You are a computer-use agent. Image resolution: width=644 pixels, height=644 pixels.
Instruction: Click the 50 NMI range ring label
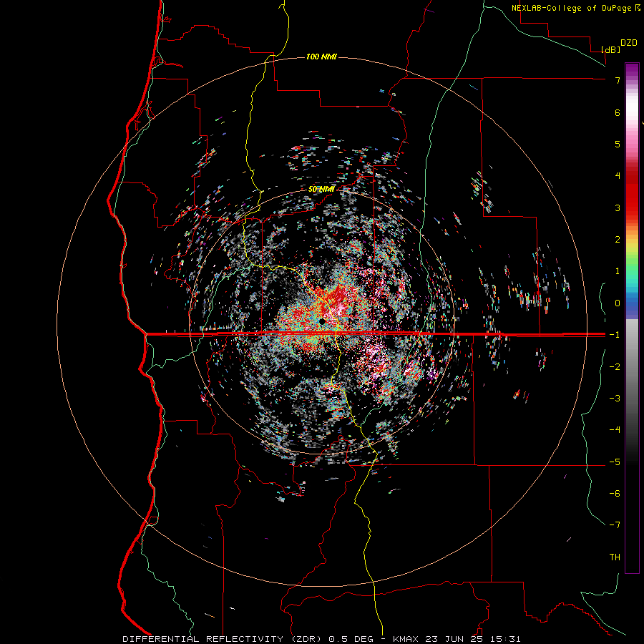[321, 189]
